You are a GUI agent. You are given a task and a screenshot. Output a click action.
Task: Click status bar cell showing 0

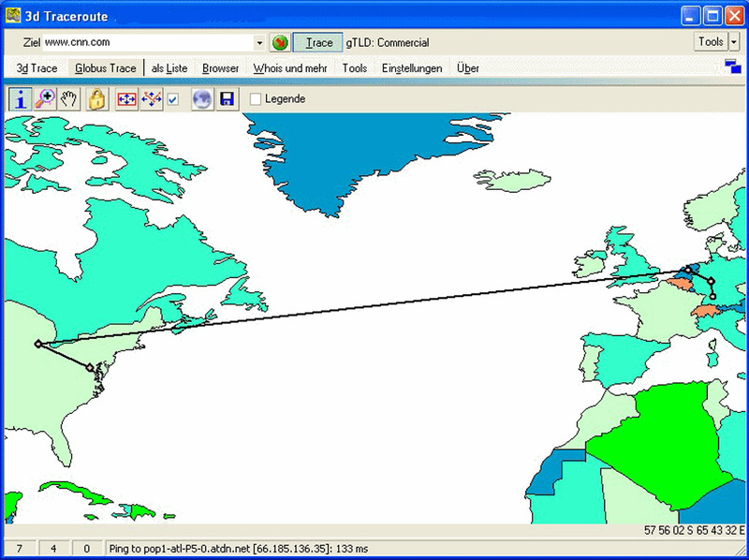(87, 549)
